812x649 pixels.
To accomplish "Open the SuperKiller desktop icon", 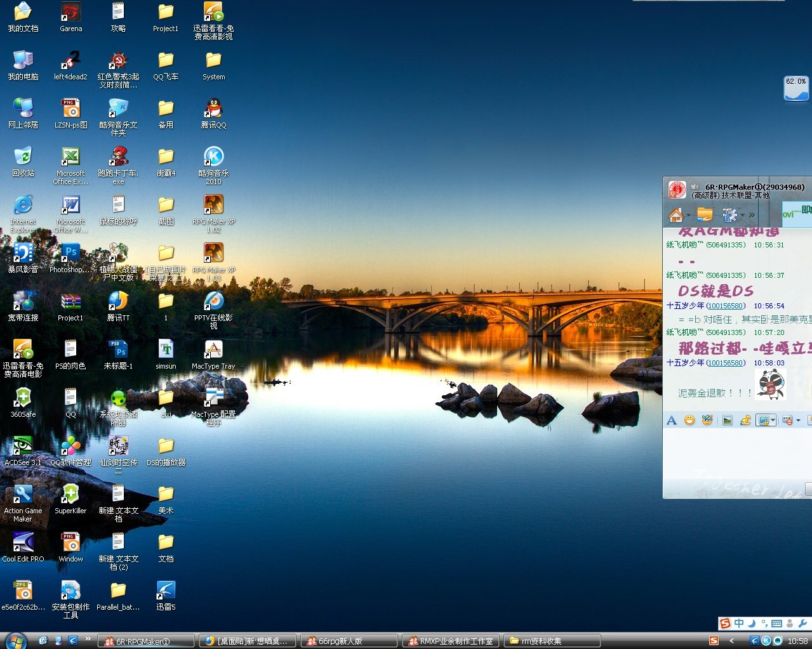I will 70,499.
